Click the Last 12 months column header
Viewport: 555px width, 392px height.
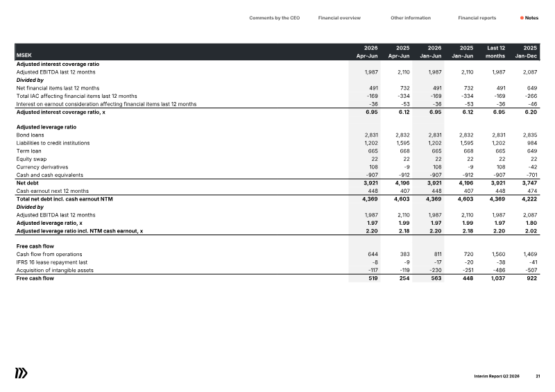tap(495, 52)
